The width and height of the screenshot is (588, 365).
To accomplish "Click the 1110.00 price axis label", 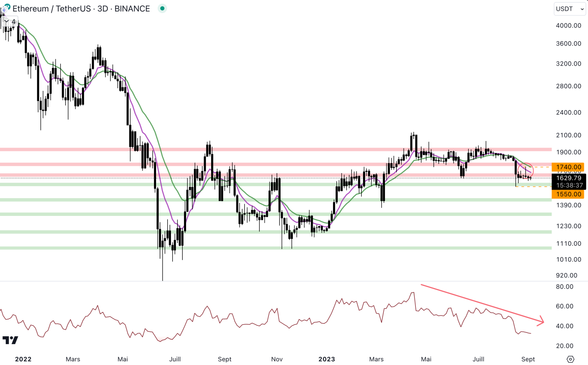I will click(x=569, y=244).
